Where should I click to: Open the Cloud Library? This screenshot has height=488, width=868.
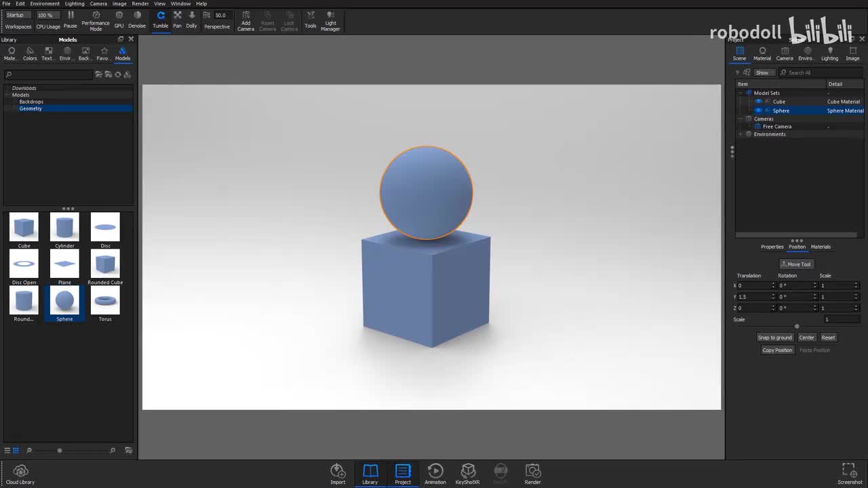coord(20,474)
